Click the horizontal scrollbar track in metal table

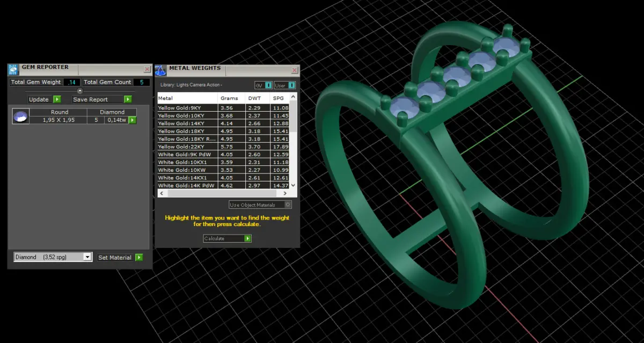(x=223, y=192)
